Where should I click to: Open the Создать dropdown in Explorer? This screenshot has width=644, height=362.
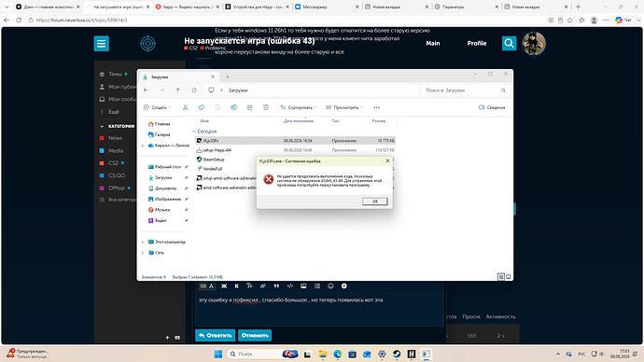[x=158, y=107]
